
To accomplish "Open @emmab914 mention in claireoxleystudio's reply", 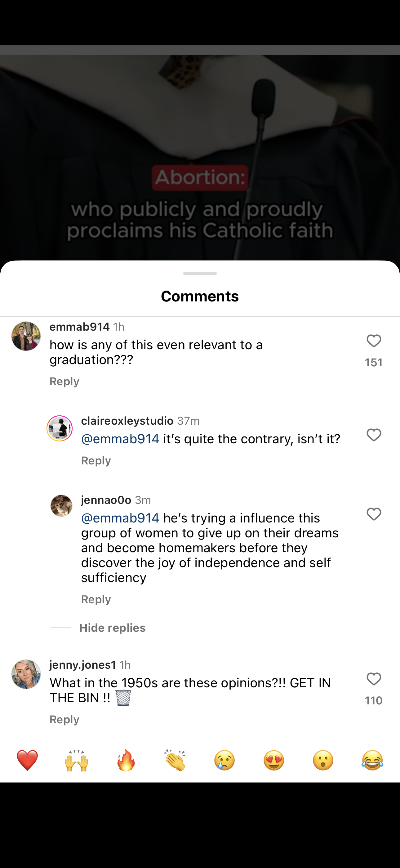I will click(120, 439).
